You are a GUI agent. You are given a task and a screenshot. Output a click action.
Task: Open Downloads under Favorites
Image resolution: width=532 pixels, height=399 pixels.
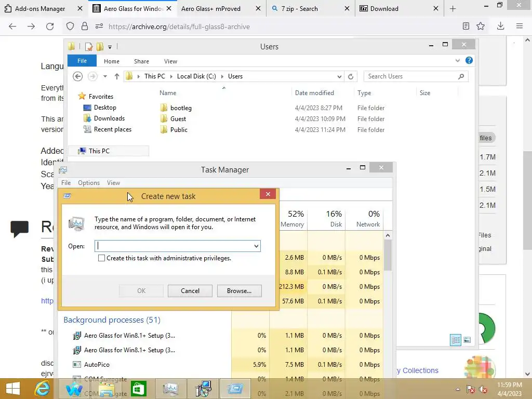[x=109, y=118]
